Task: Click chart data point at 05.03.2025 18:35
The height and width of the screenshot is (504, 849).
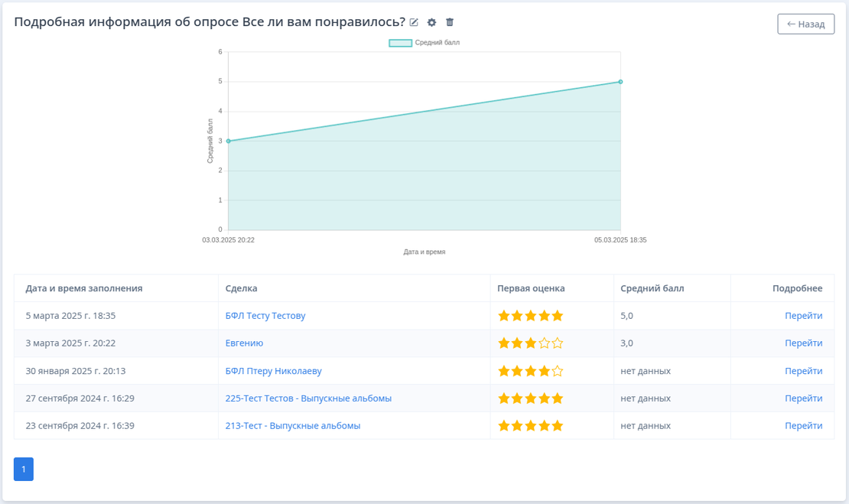Action: (620, 82)
